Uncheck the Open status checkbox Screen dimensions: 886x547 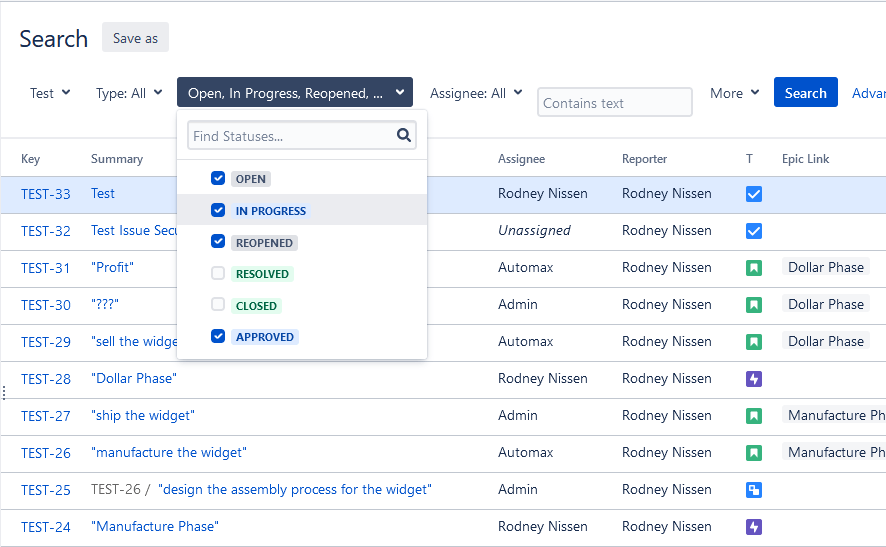218,178
